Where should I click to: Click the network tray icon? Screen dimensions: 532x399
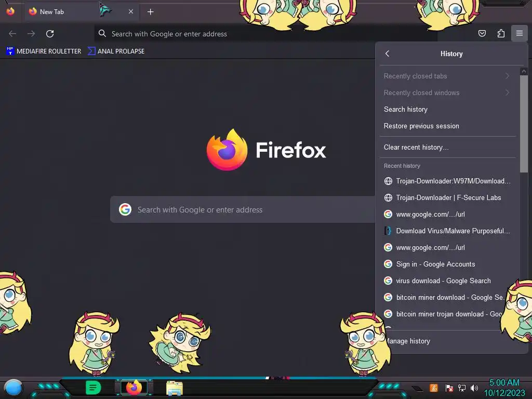462,388
